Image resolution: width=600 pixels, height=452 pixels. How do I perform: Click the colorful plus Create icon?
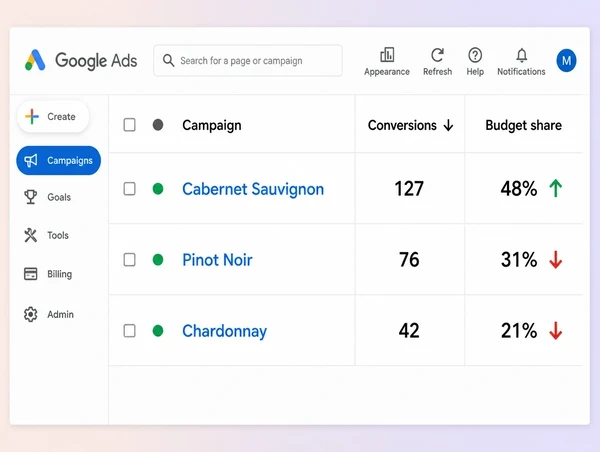click(32, 116)
